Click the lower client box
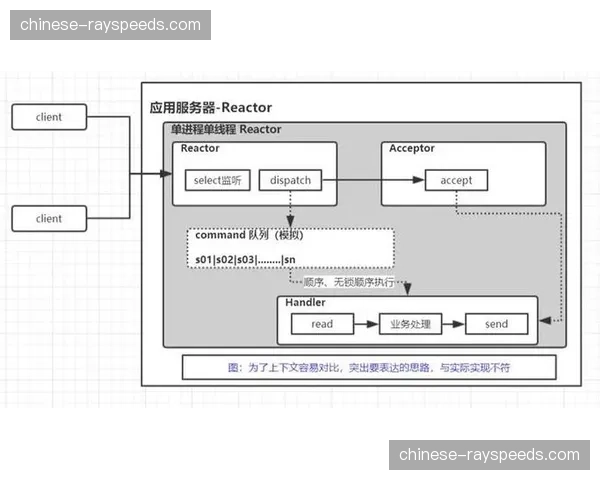 [49, 218]
